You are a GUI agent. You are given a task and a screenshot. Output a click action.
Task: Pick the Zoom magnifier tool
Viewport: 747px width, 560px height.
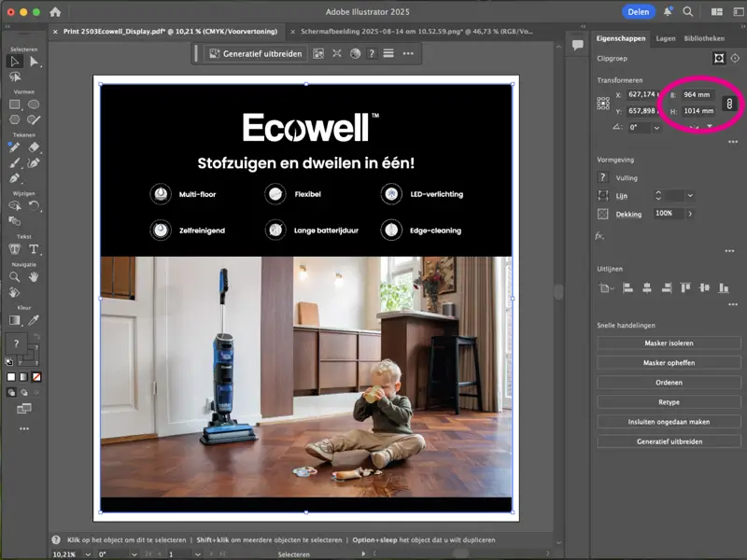(15, 277)
